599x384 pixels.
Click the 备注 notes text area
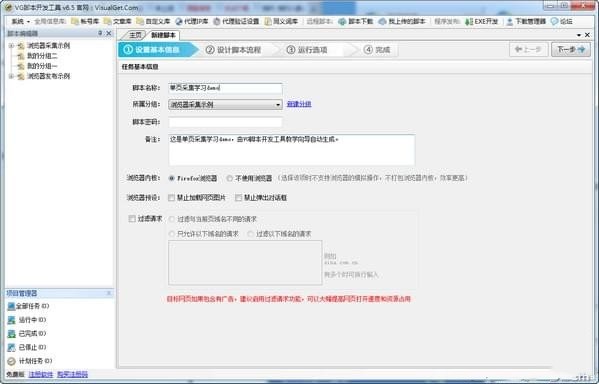click(x=292, y=150)
